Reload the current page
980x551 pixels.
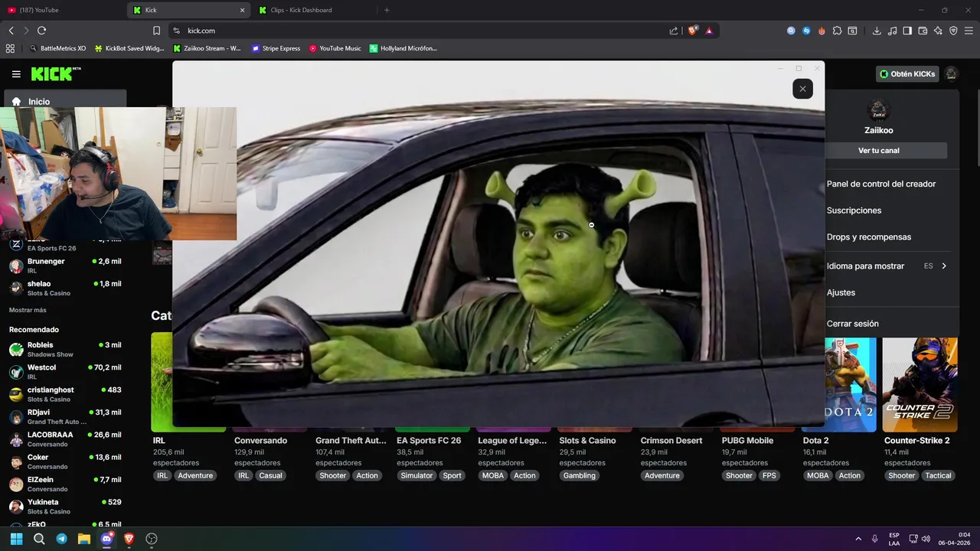41,31
